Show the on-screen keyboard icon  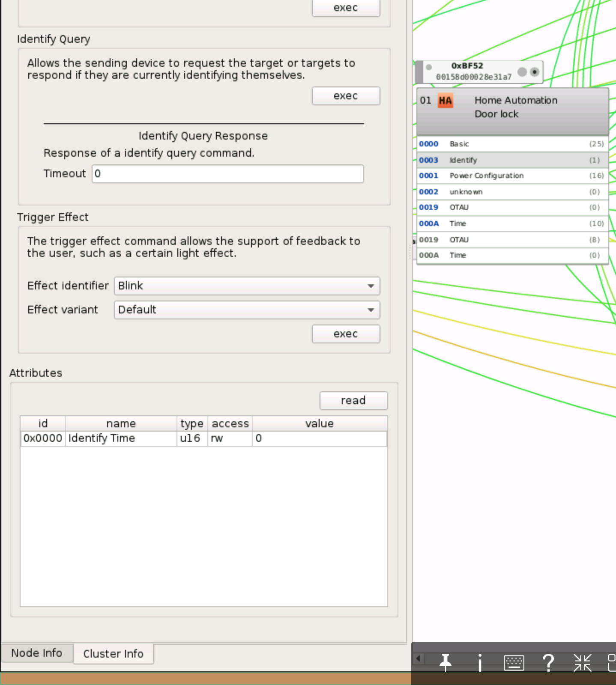click(514, 663)
